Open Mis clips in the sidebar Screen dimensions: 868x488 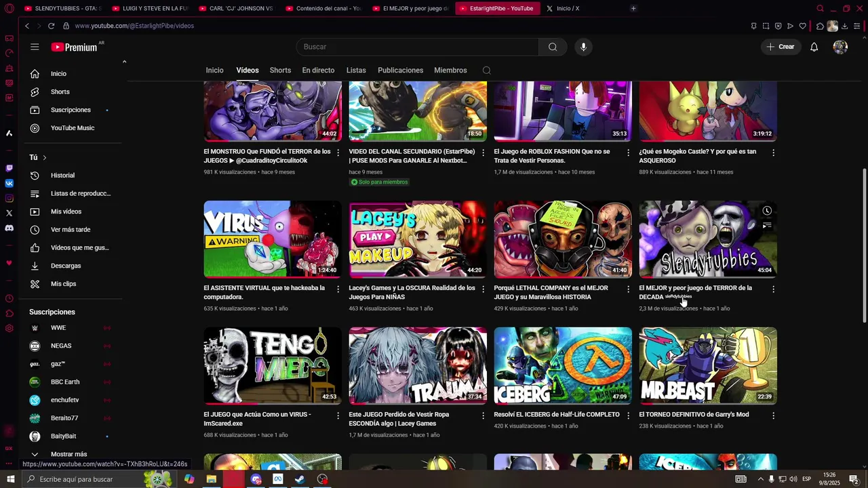[75, 284]
